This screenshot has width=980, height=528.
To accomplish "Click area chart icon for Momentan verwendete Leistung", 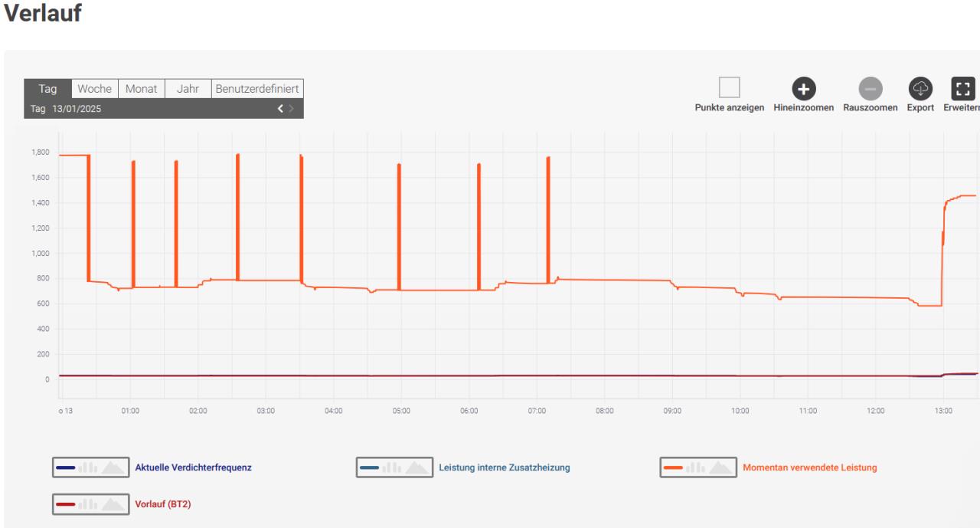I will tap(720, 467).
